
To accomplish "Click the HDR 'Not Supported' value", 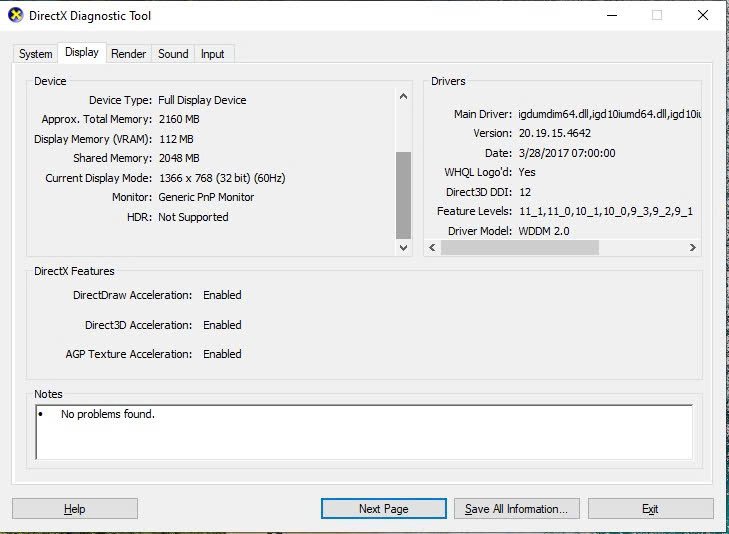I will tap(193, 217).
